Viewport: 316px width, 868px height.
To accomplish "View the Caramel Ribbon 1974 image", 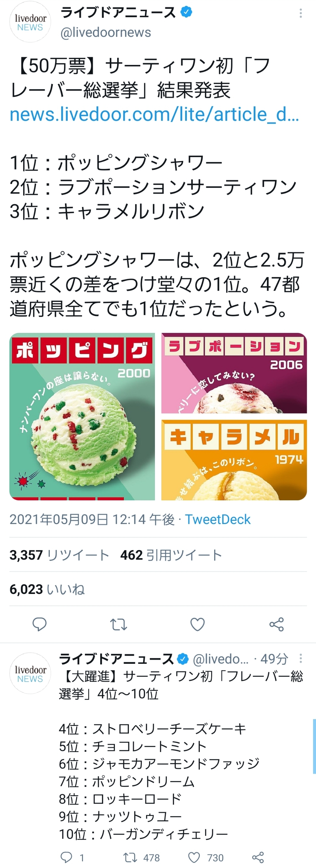I will (234, 460).
